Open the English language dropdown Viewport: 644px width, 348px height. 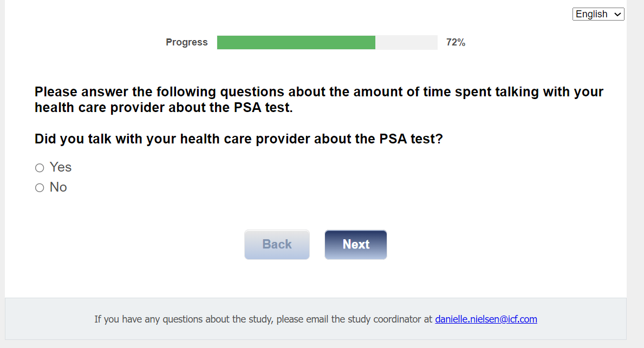pos(598,14)
